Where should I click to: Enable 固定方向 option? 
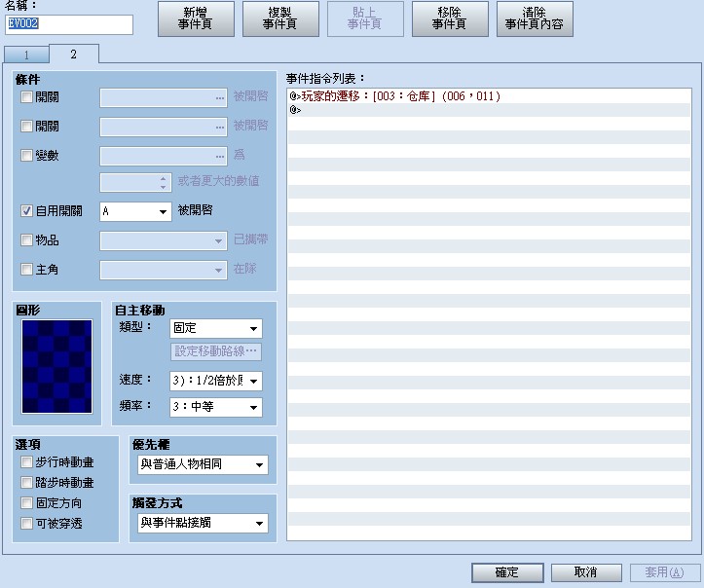(26, 502)
